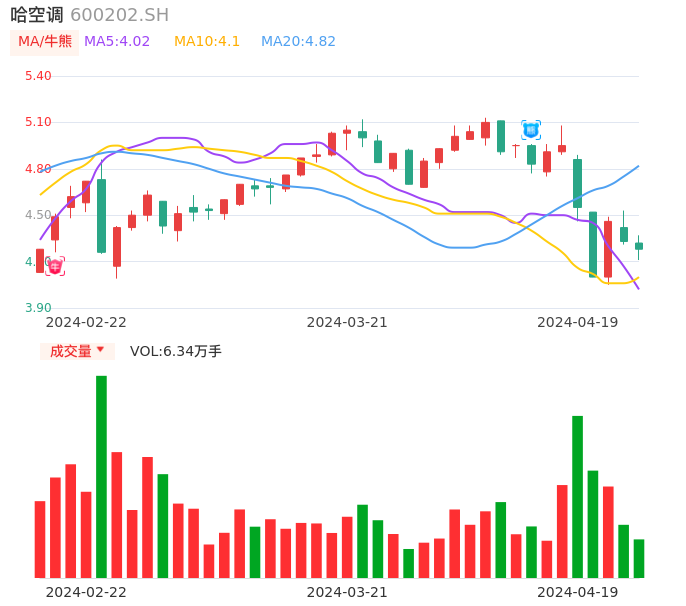Click the 2024-04-19 date below volume chart
This screenshot has width=686, height=606.
578,592
